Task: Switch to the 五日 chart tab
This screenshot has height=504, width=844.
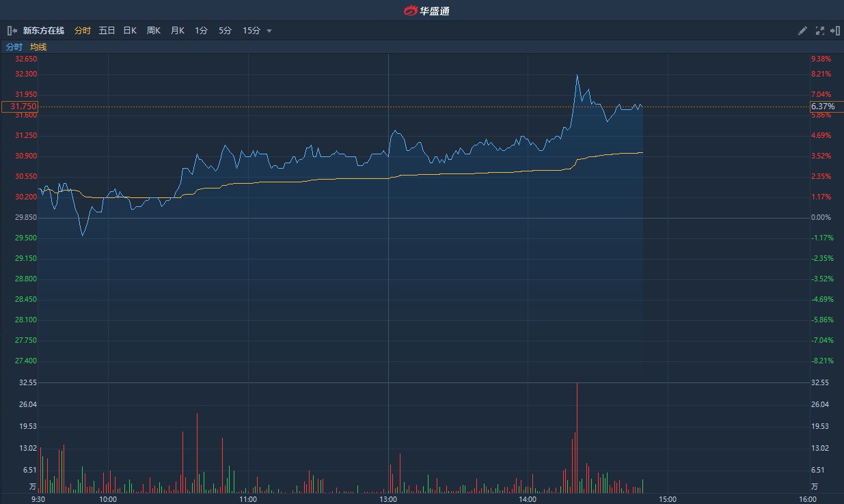Action: 107,31
